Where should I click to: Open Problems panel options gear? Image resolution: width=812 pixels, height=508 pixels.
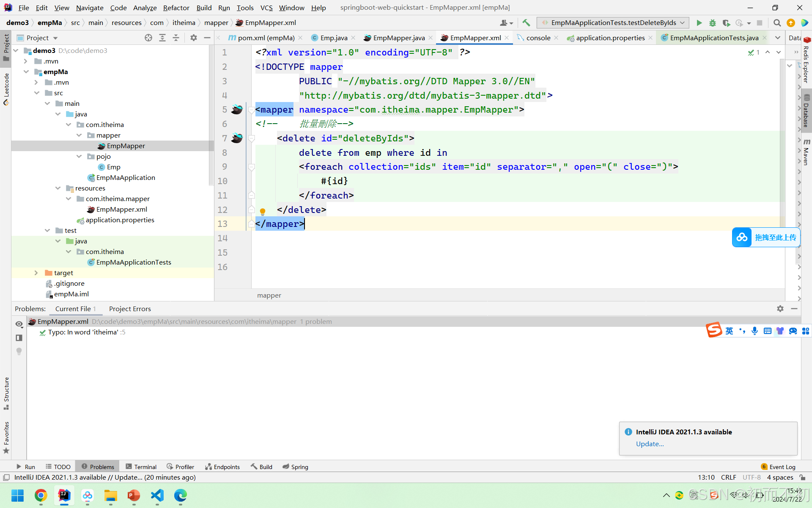tap(780, 309)
